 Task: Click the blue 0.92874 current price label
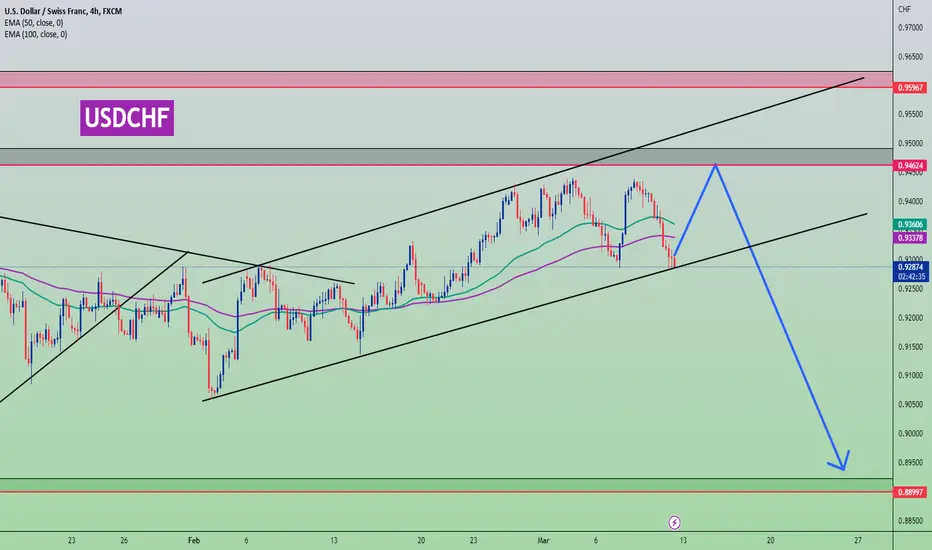click(x=910, y=268)
